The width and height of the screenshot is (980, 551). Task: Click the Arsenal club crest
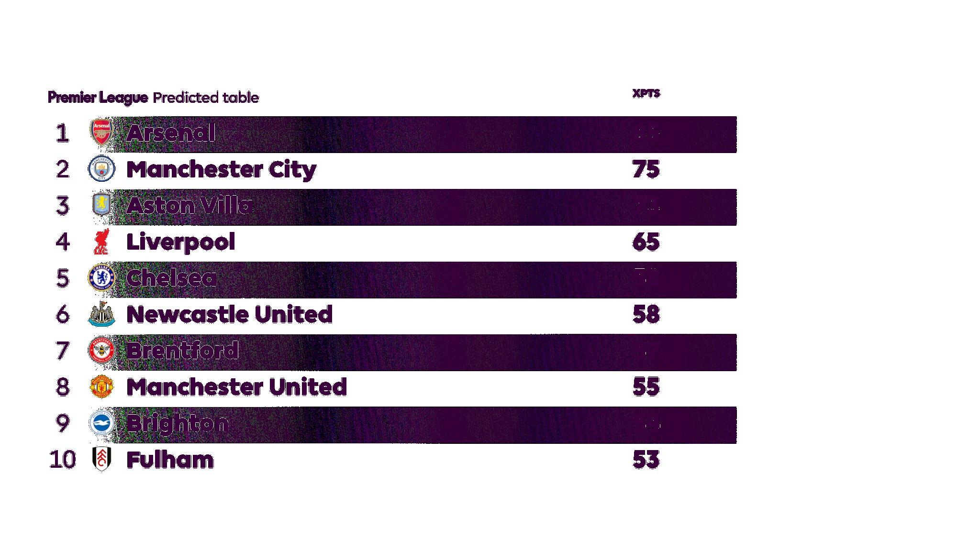(101, 132)
